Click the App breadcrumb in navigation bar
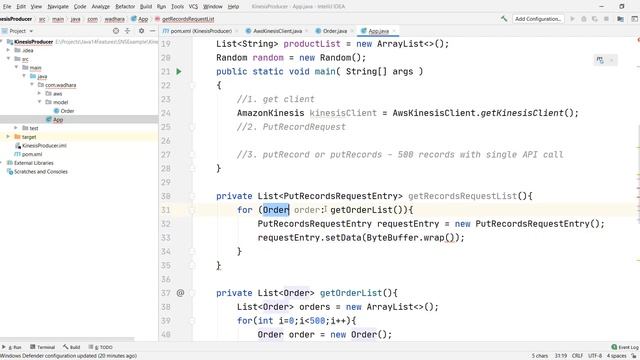The width and height of the screenshot is (640, 360). click(x=140, y=19)
